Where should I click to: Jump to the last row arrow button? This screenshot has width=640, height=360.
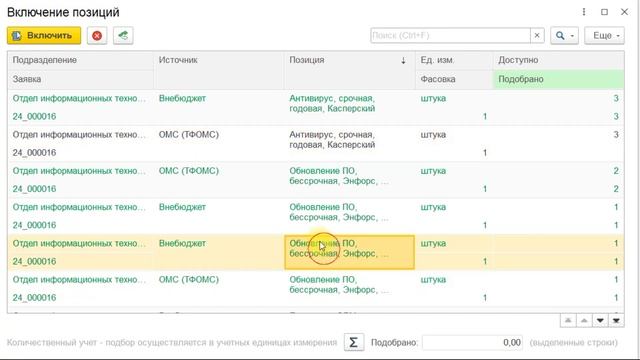pyautogui.click(x=616, y=320)
